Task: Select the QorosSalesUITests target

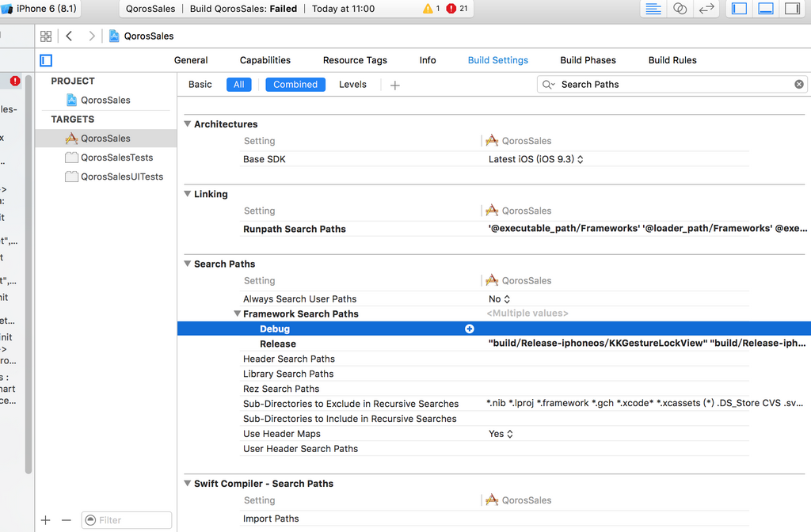Action: click(114, 177)
